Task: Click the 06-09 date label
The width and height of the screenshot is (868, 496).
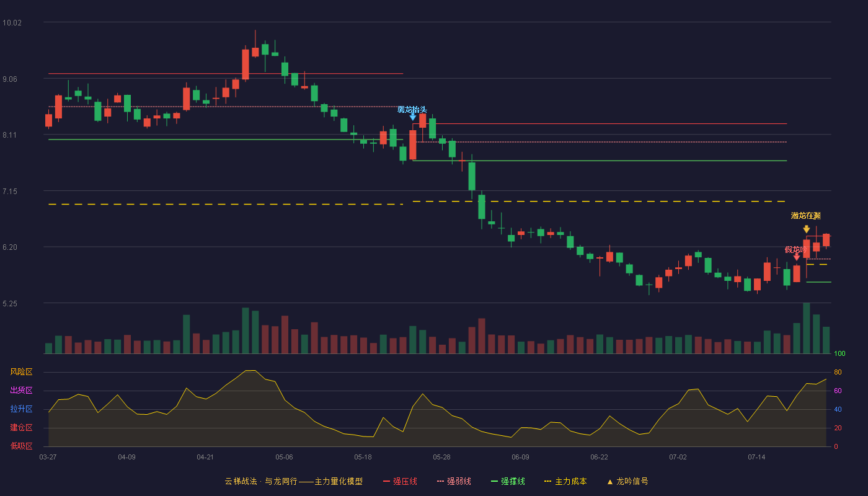Action: [x=520, y=457]
